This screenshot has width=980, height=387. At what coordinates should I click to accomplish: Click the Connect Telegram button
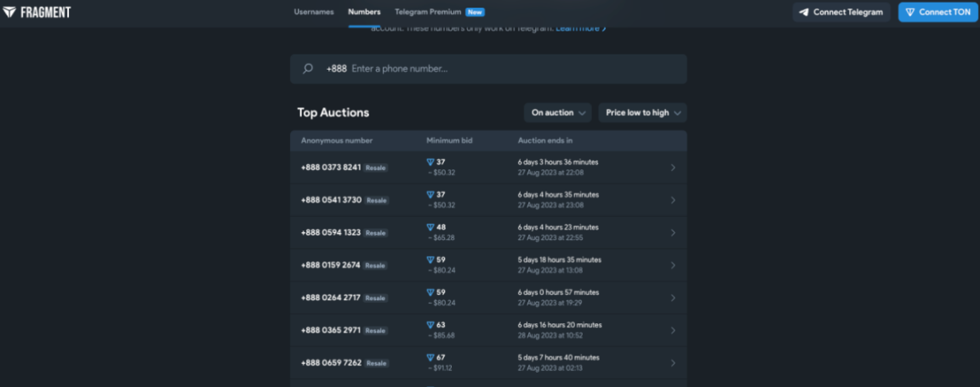coord(841,12)
